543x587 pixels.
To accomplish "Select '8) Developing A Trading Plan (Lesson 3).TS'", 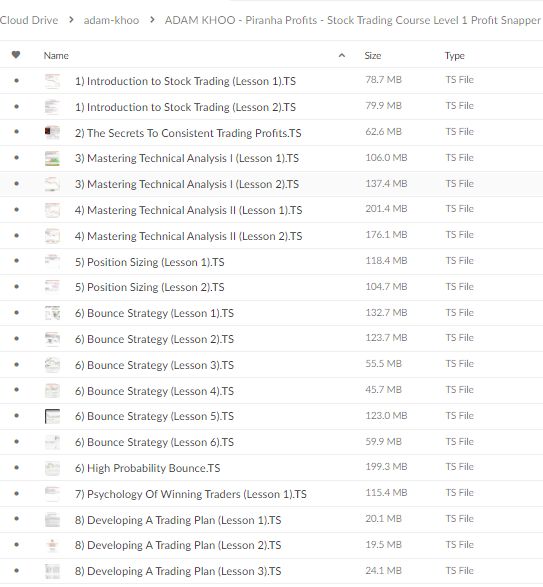I will tap(178, 571).
